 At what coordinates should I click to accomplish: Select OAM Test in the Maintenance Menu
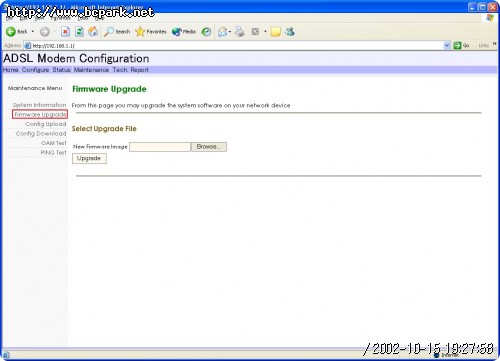point(54,143)
